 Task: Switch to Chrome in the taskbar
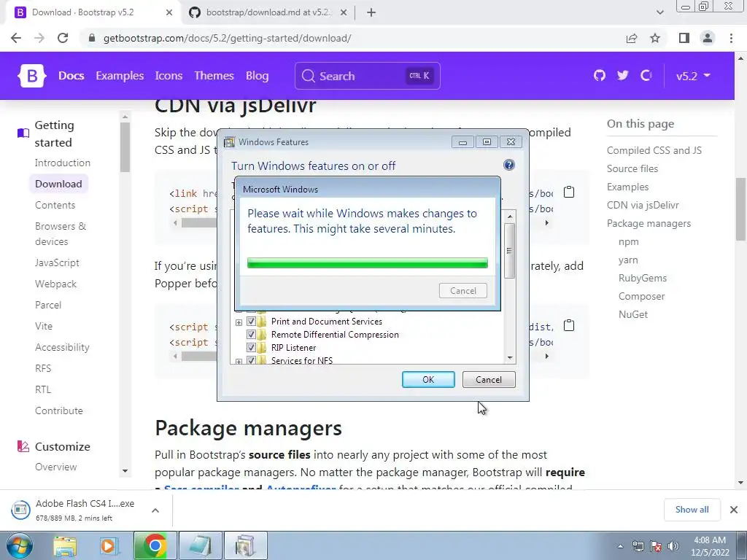(x=155, y=545)
